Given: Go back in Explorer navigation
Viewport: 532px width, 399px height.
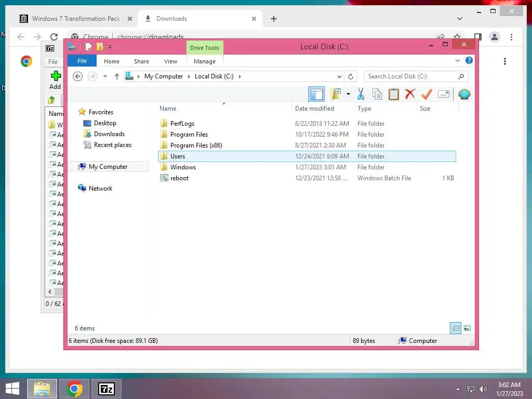Looking at the screenshot, I should pyautogui.click(x=78, y=76).
